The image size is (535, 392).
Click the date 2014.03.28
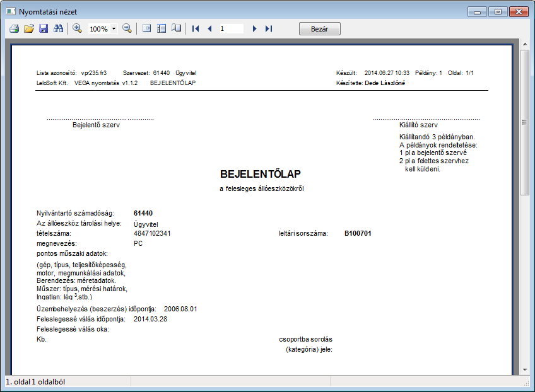point(150,320)
